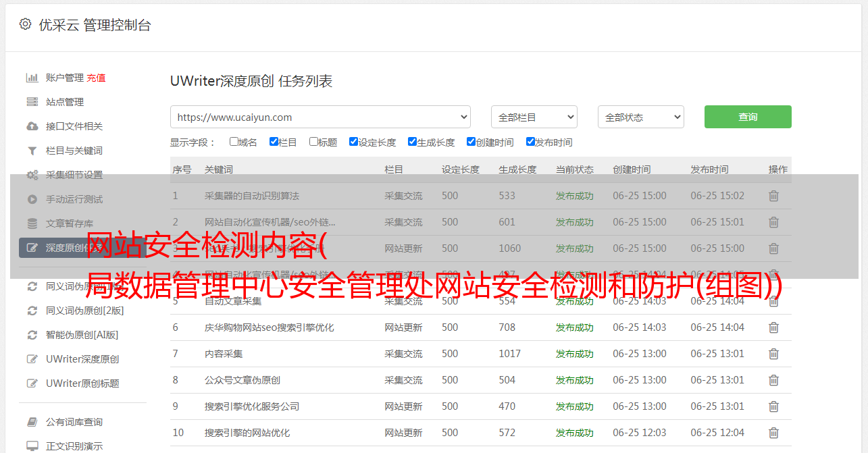
Task: Open the https://www.ucaiyun.com site dropdown
Action: coord(320,117)
